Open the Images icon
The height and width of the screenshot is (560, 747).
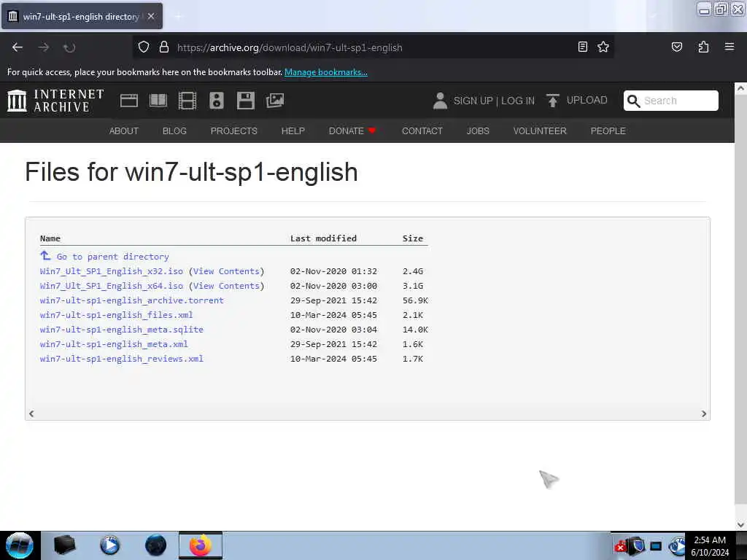coord(275,101)
